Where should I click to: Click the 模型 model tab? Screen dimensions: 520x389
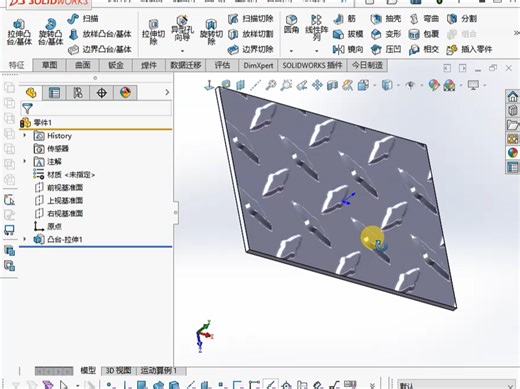tap(88, 371)
